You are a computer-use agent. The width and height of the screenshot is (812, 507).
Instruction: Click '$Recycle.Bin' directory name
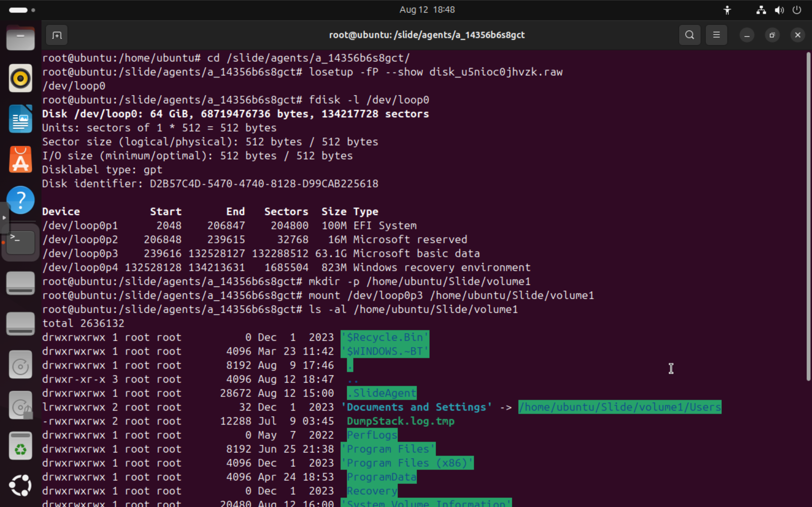[385, 337]
